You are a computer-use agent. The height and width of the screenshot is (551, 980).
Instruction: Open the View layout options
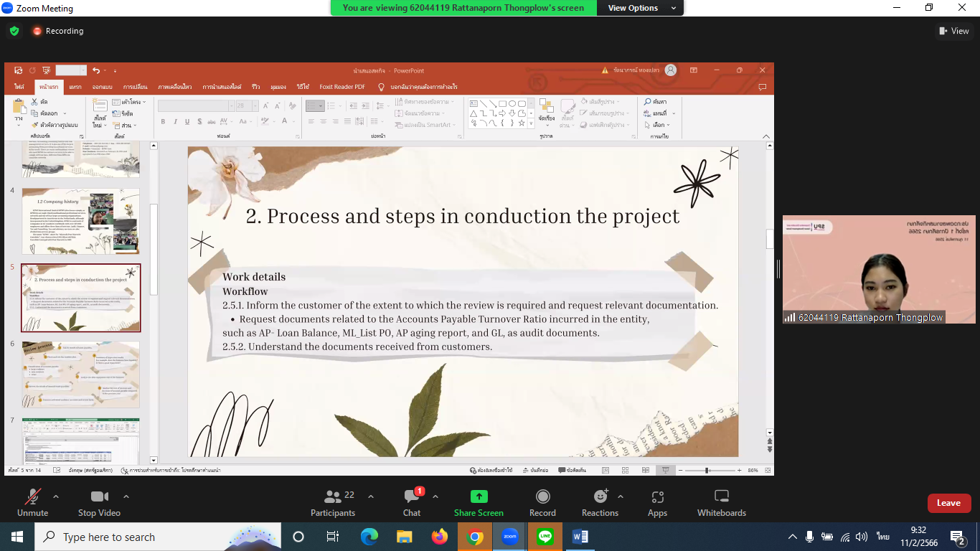click(953, 31)
